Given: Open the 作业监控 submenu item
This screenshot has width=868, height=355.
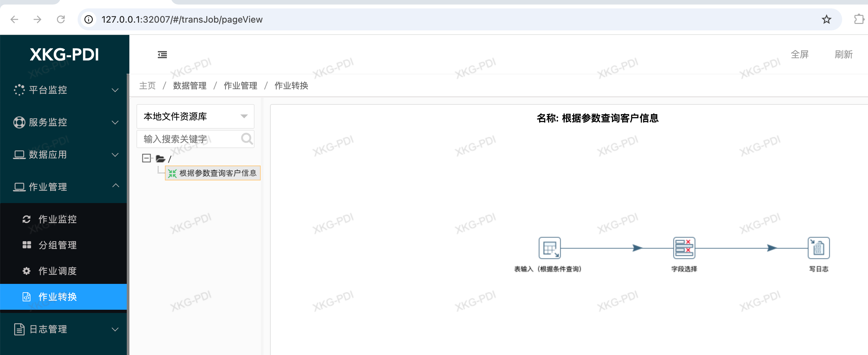Looking at the screenshot, I should point(57,219).
